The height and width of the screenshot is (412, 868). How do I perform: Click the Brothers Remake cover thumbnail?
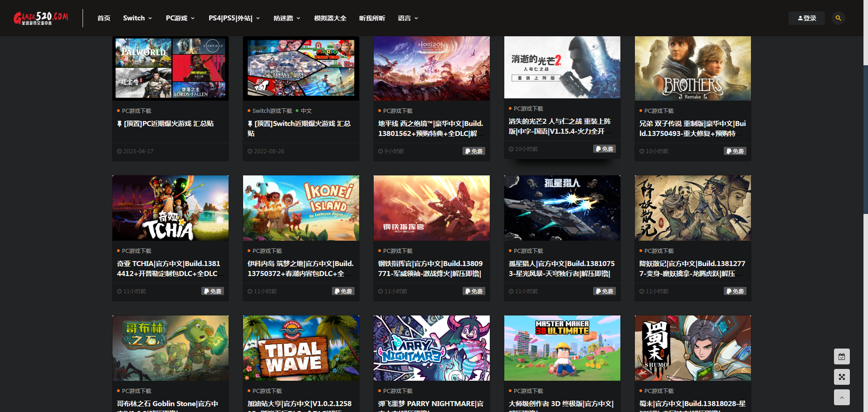[x=693, y=68]
